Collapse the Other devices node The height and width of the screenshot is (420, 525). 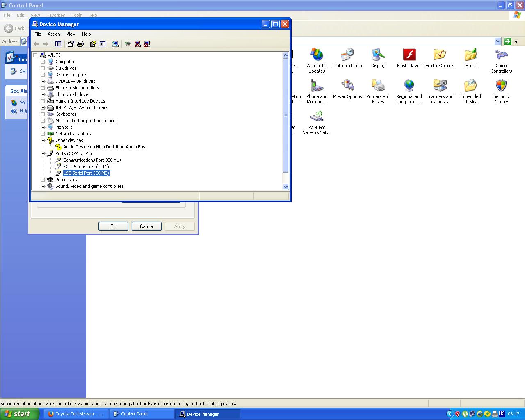(x=43, y=140)
